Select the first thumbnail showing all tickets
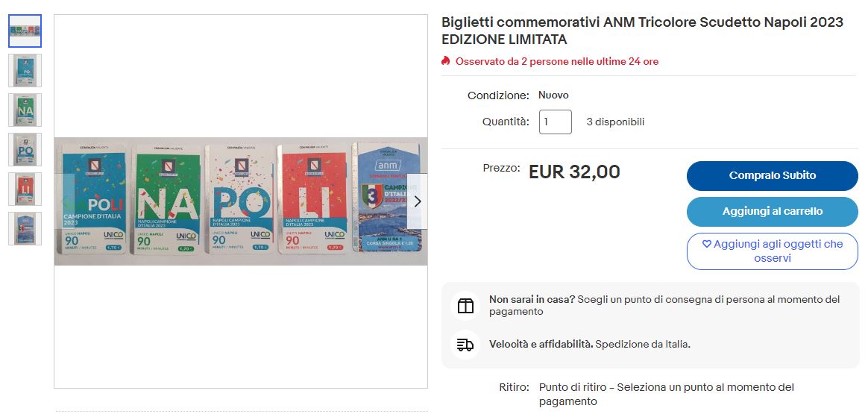868x414 pixels. (x=25, y=31)
